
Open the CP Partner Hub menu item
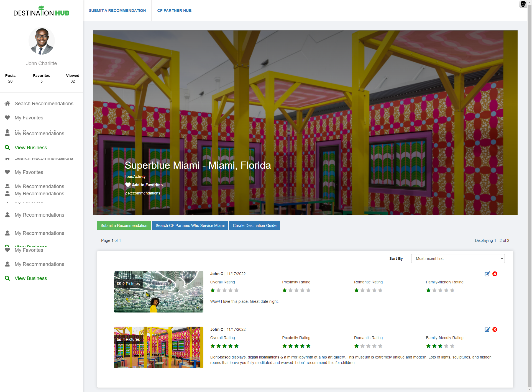[174, 11]
